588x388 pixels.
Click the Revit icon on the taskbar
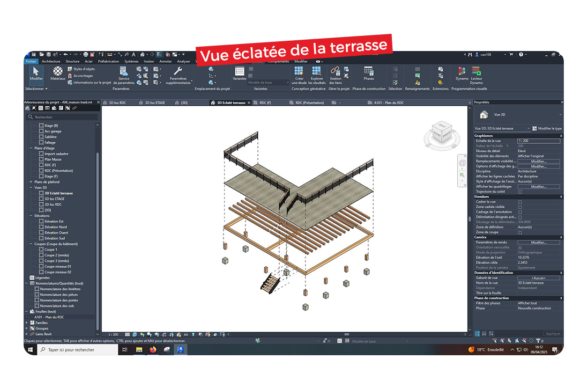coord(181,350)
